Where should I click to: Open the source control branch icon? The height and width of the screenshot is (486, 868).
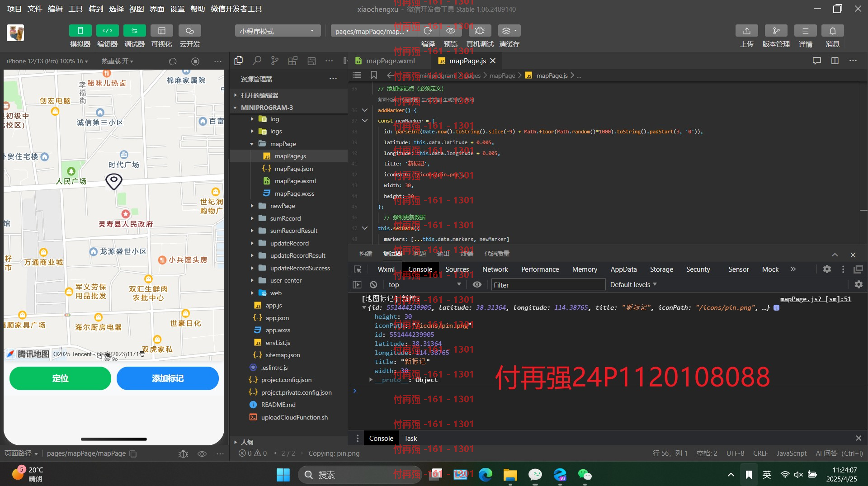point(275,61)
